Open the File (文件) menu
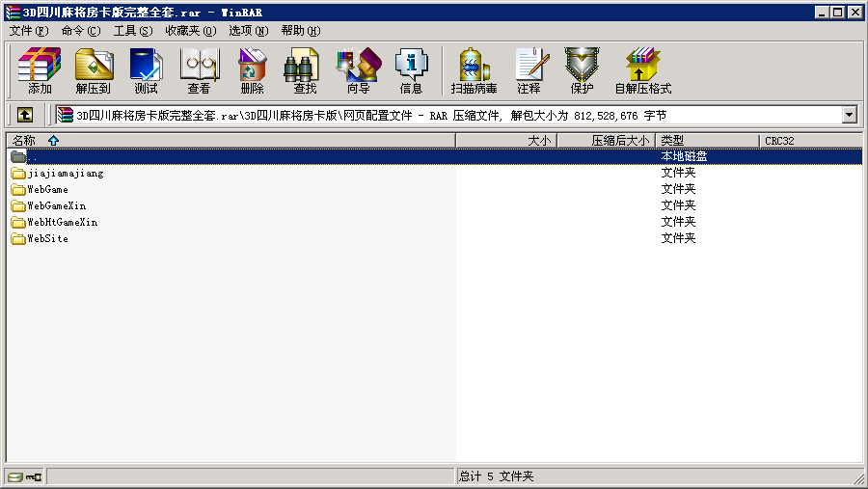The width and height of the screenshot is (868, 489). coord(29,31)
